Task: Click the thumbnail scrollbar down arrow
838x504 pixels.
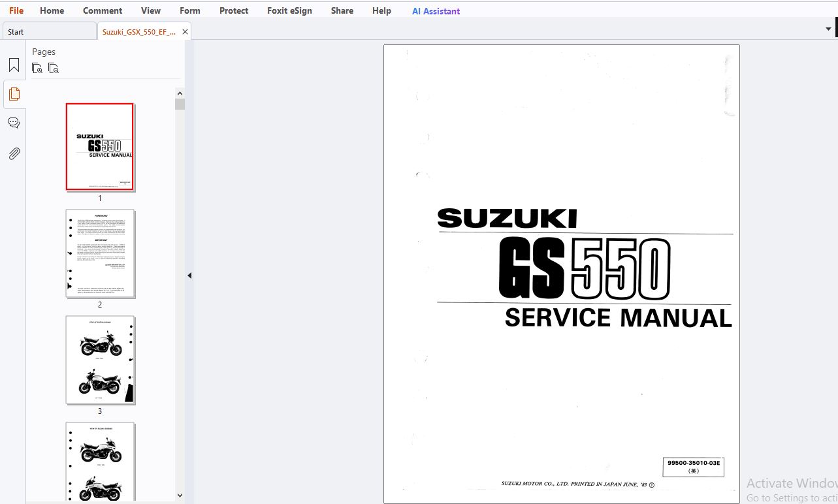Action: [180, 496]
